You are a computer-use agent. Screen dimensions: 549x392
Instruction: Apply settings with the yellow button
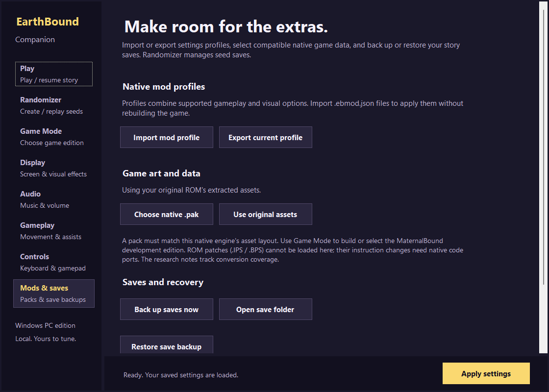(x=486, y=373)
